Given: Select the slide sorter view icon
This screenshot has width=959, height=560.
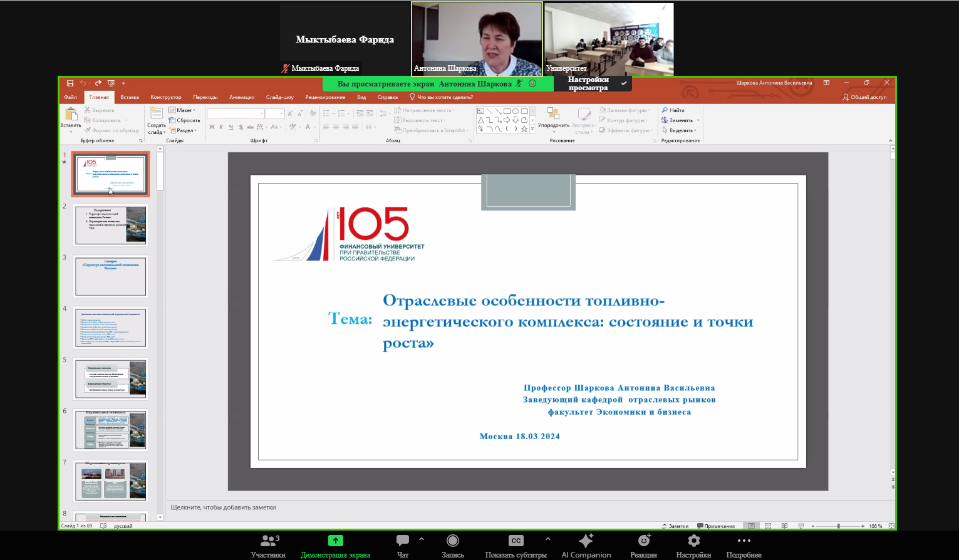Looking at the screenshot, I should pos(769,526).
